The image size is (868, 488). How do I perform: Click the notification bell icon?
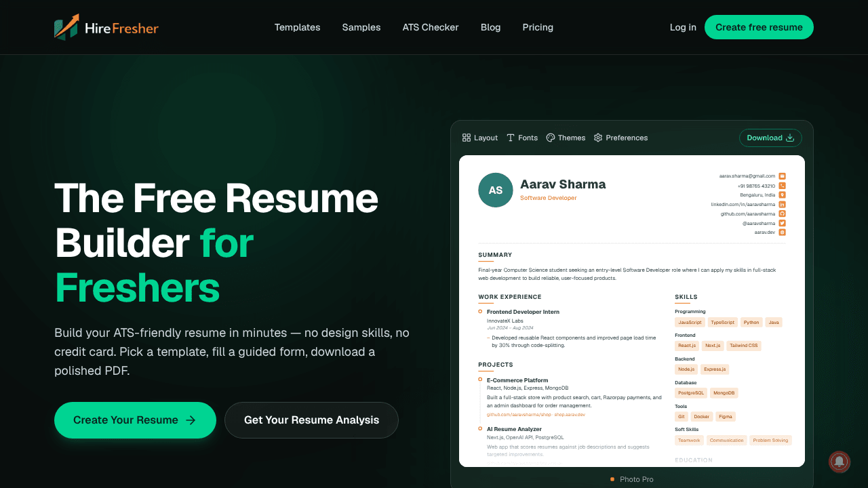[840, 462]
